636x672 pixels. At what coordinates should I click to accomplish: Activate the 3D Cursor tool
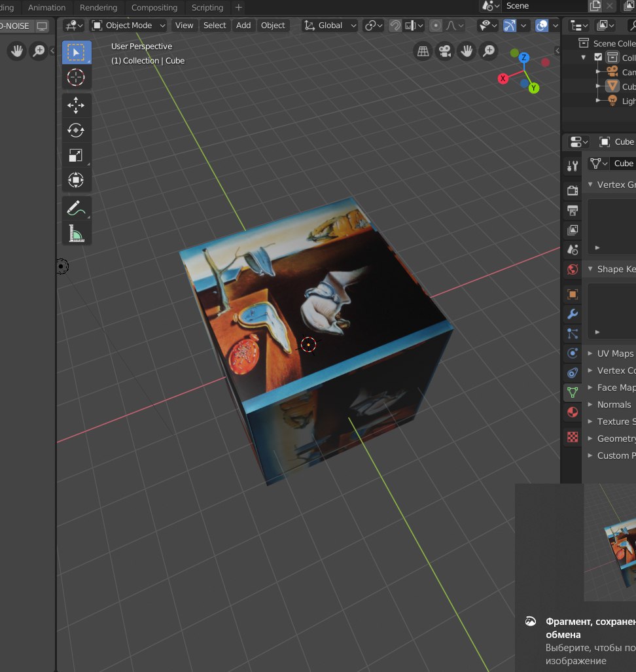tap(77, 78)
